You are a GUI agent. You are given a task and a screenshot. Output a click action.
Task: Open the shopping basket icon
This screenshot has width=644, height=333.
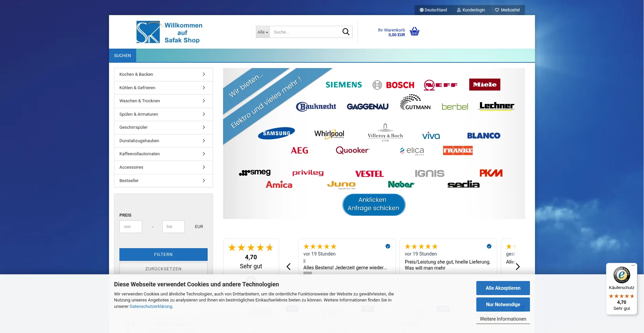point(415,32)
